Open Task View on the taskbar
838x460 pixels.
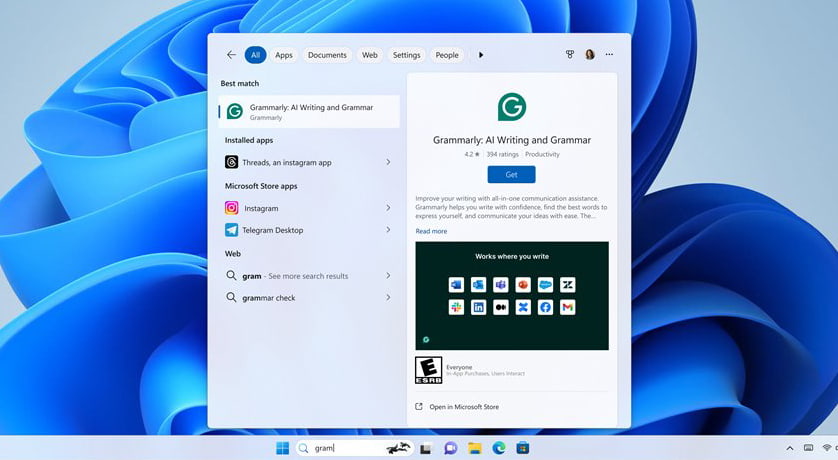425,449
